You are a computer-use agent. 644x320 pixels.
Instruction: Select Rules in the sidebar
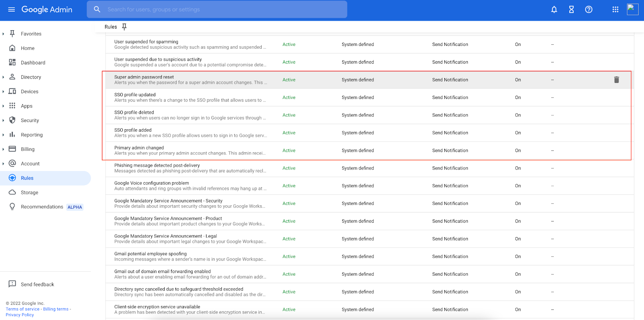click(45, 178)
